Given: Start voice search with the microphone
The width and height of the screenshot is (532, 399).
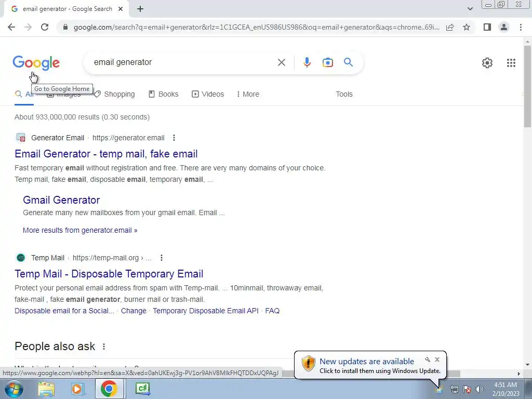Looking at the screenshot, I should [307, 62].
